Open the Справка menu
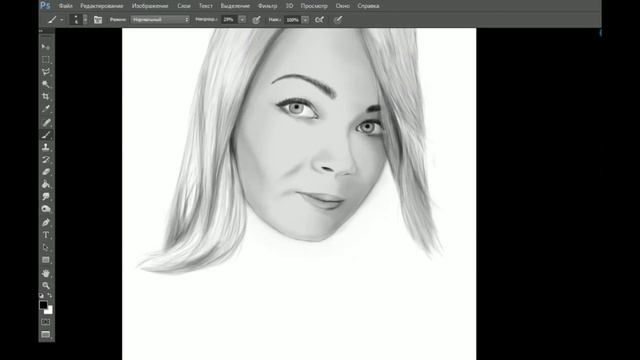This screenshot has width=640, height=360. click(x=368, y=6)
